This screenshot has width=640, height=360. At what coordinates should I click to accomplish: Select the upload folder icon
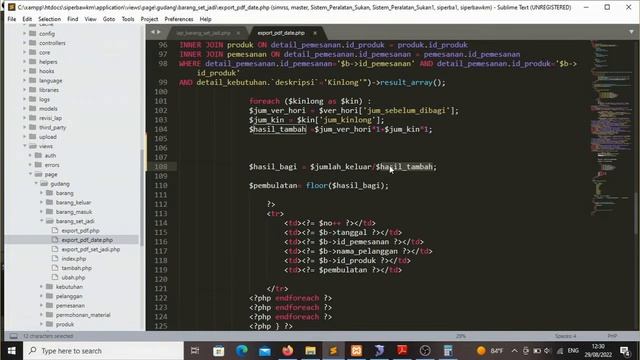click(x=33, y=137)
